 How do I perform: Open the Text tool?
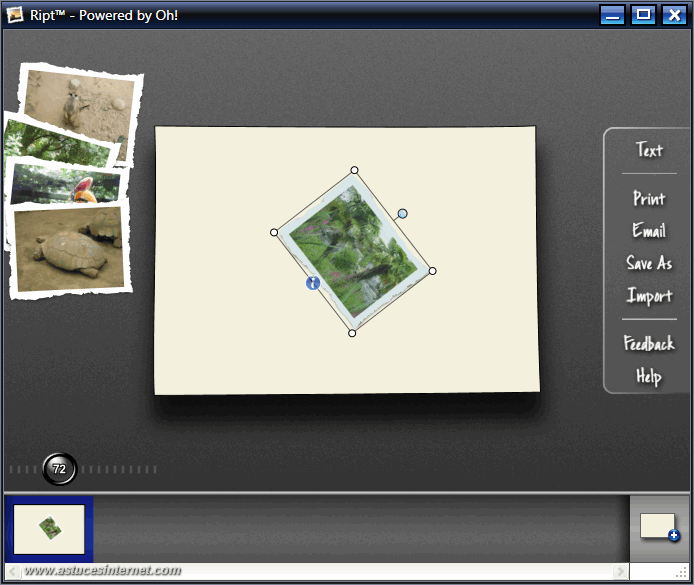tap(649, 150)
